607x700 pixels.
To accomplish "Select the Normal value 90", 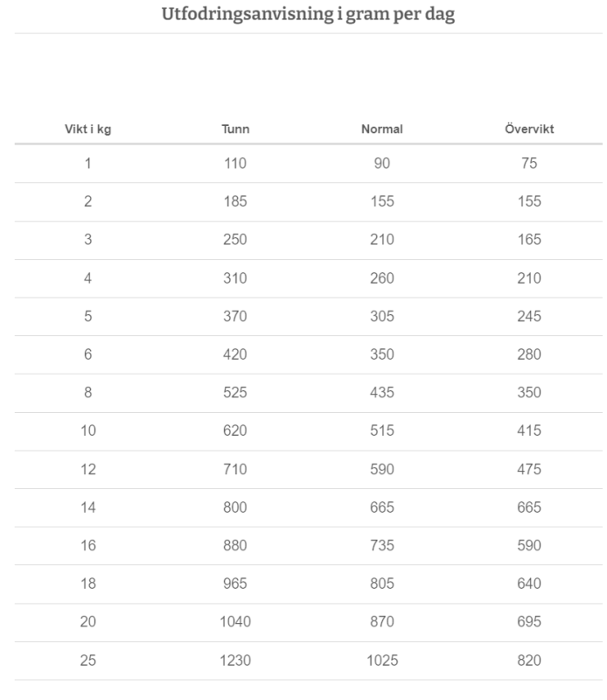I will (x=381, y=163).
